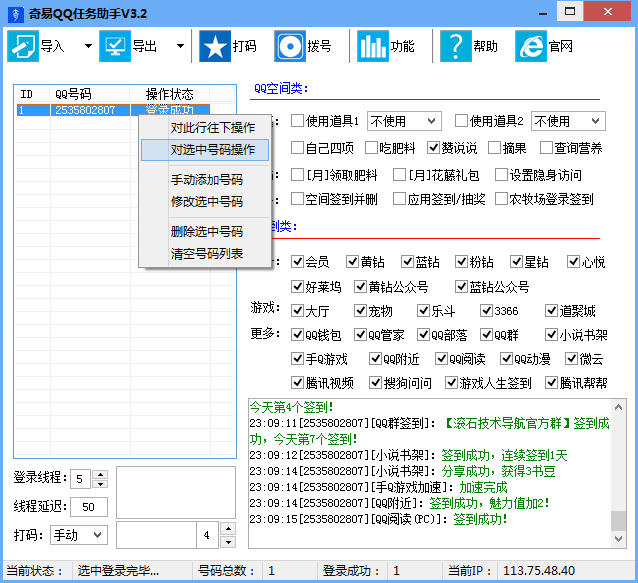Viewport: 638px width, 583px height.
Task: Select 删除选中号码 menu entry
Action: coord(205,231)
